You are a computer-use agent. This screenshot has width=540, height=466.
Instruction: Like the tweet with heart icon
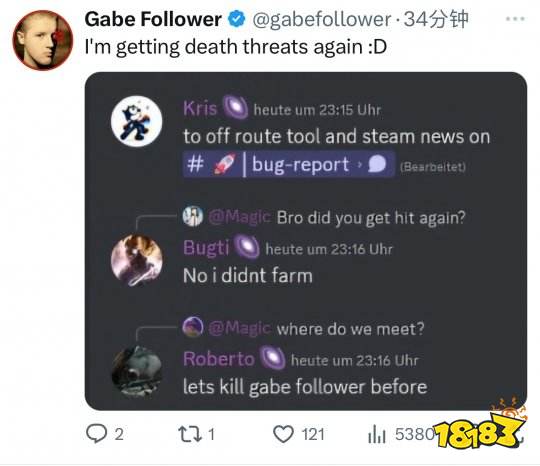pyautogui.click(x=283, y=434)
